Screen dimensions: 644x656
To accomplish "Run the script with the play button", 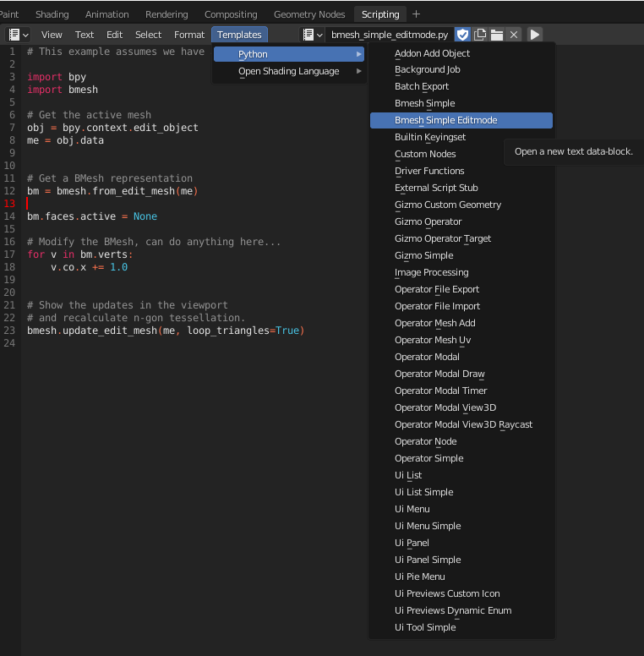I will tap(535, 35).
